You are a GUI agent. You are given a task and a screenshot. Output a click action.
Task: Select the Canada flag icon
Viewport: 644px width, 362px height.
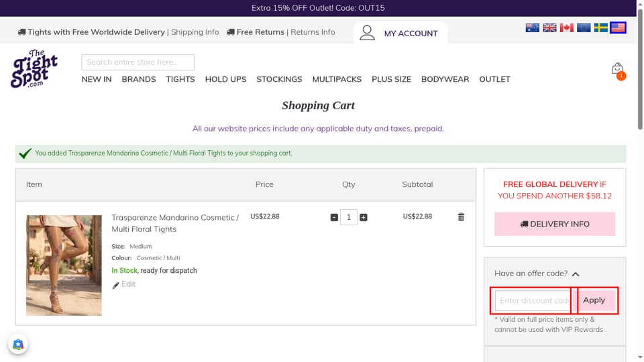tap(566, 27)
